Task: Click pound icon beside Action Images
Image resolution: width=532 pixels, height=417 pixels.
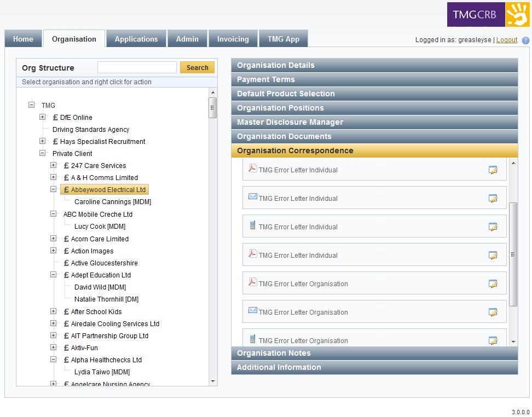Action: click(x=66, y=251)
